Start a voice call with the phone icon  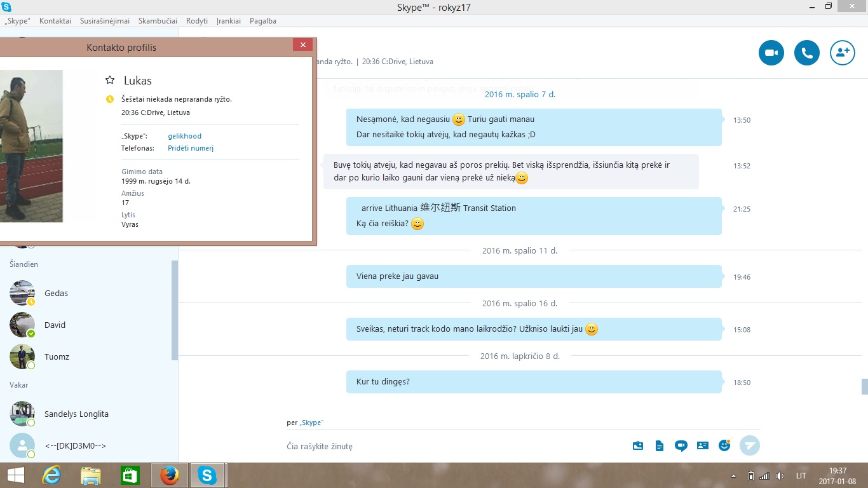(x=807, y=53)
